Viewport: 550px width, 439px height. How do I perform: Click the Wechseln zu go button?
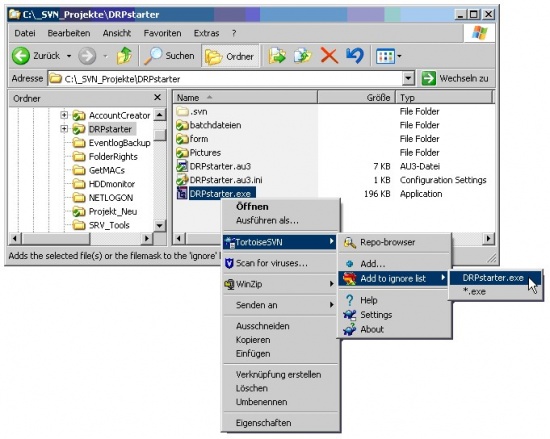coord(455,78)
